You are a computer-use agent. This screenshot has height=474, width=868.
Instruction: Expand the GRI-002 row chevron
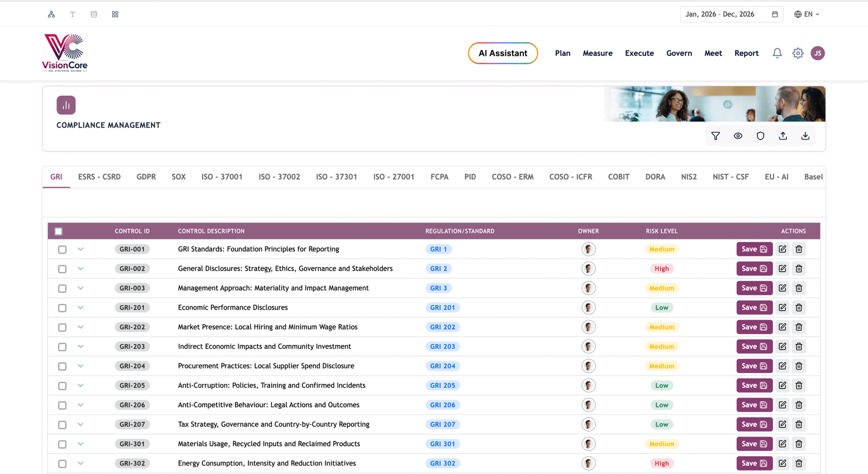pyautogui.click(x=80, y=268)
